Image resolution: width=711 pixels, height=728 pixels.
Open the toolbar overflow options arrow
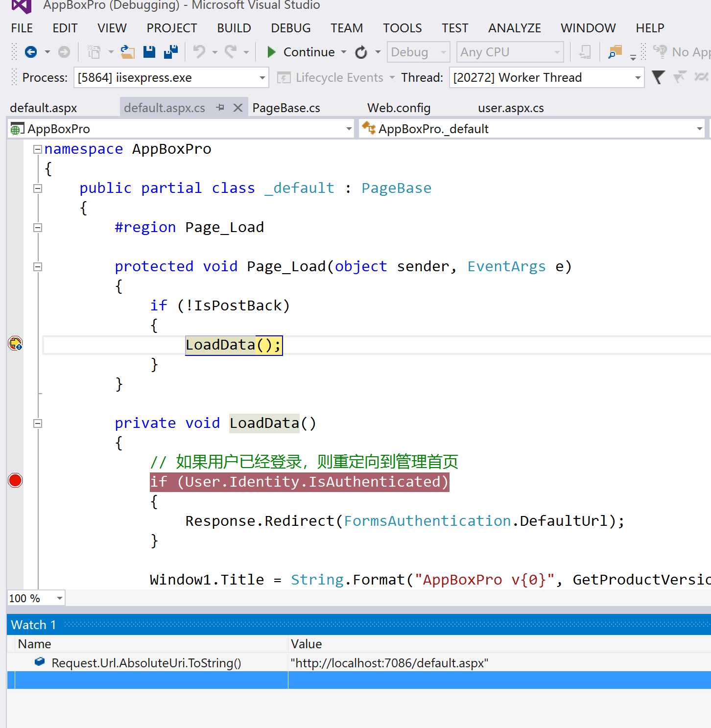[633, 57]
